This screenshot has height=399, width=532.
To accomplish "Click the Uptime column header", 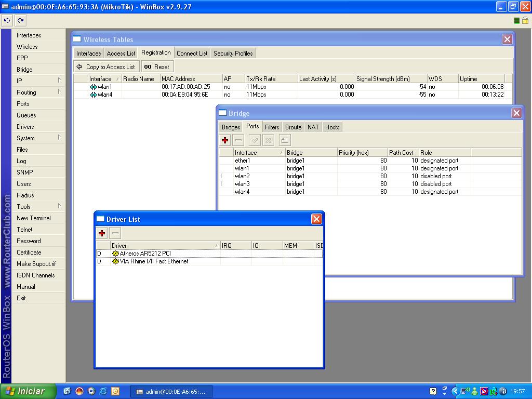I will (x=482, y=79).
